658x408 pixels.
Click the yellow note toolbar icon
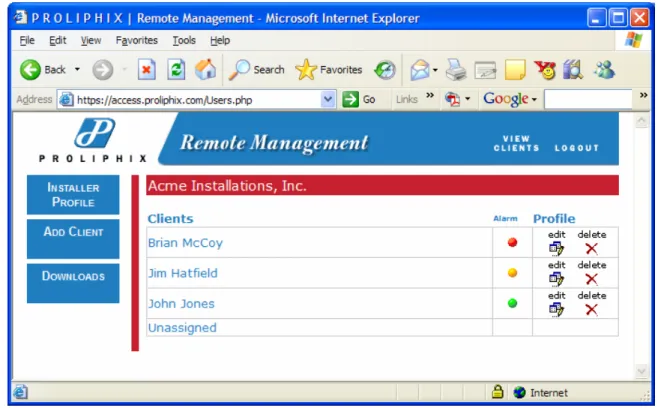(515, 70)
